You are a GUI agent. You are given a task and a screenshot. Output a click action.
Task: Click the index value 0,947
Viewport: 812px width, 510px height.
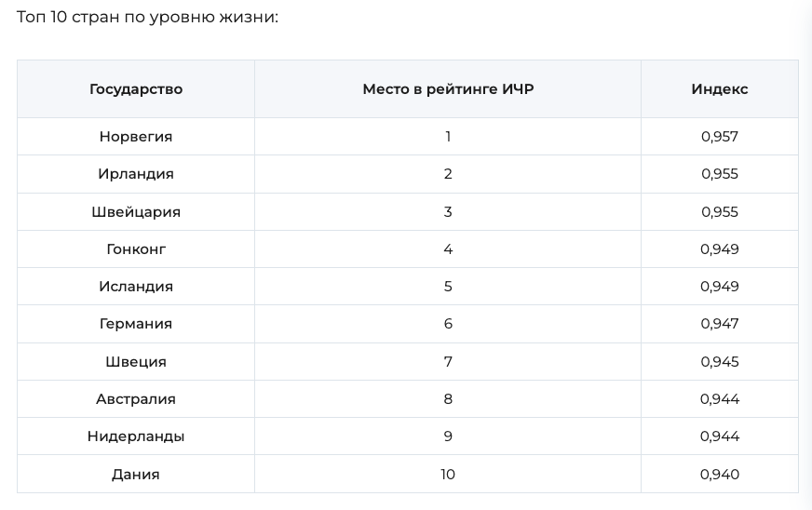tap(719, 324)
